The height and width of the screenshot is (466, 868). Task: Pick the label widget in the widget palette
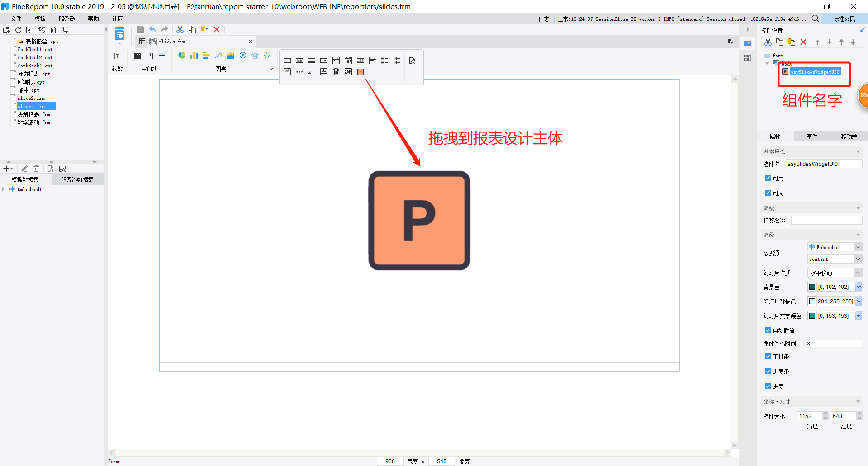pos(299,61)
